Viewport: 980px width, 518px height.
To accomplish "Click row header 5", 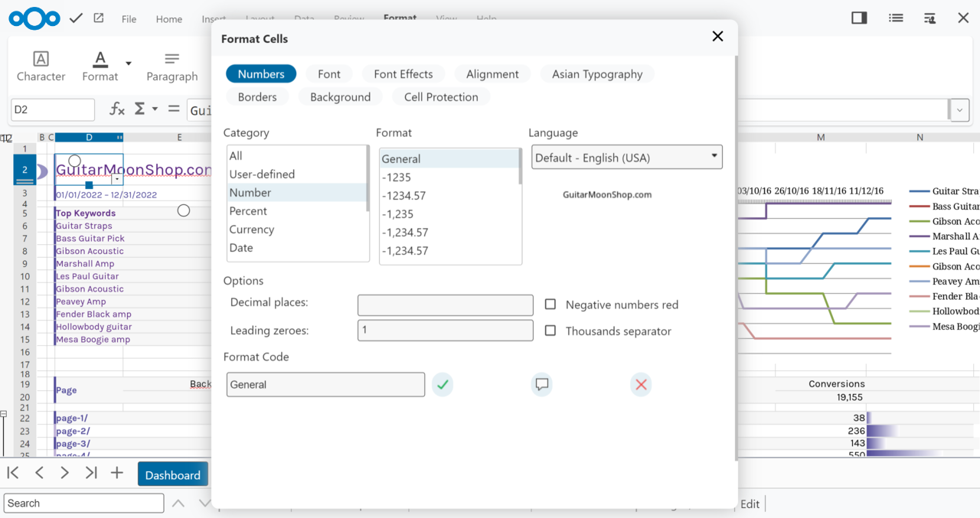I will 24,213.
